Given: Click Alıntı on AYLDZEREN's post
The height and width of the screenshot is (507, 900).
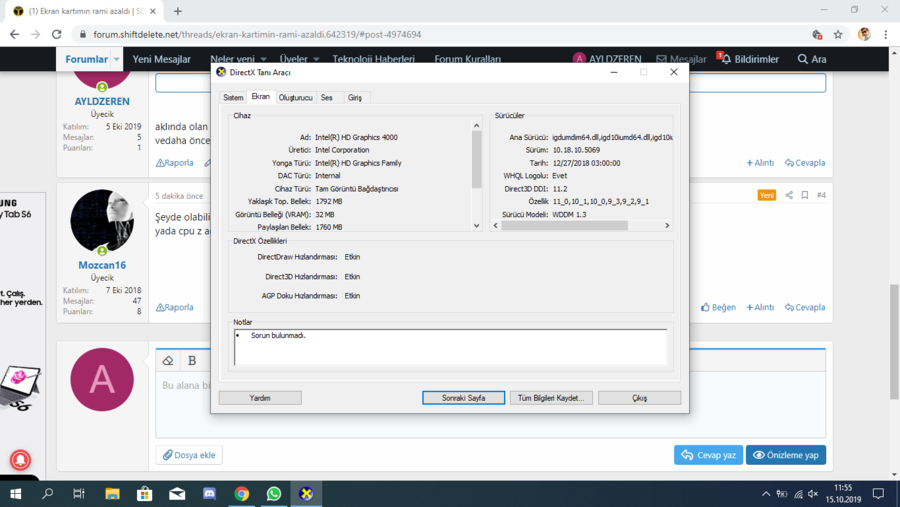Looking at the screenshot, I should [760, 163].
